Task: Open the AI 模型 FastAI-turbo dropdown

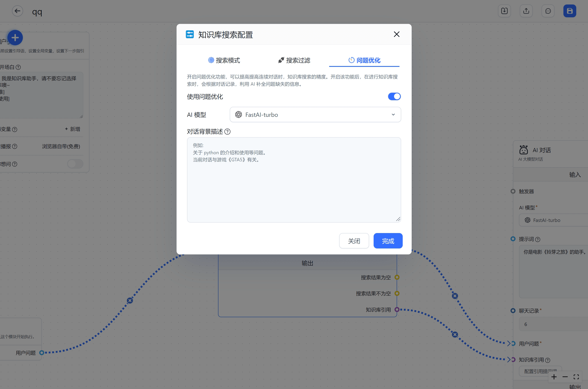Action: click(x=315, y=115)
